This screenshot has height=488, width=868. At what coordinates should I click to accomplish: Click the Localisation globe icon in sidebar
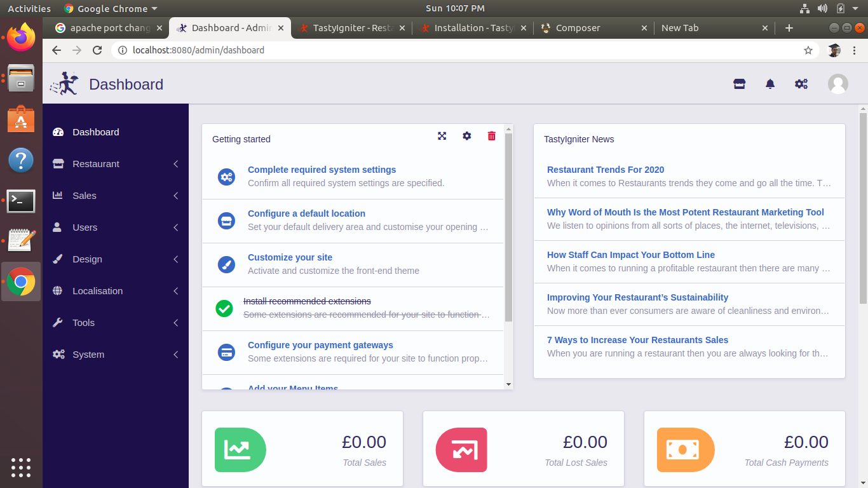pos(58,291)
